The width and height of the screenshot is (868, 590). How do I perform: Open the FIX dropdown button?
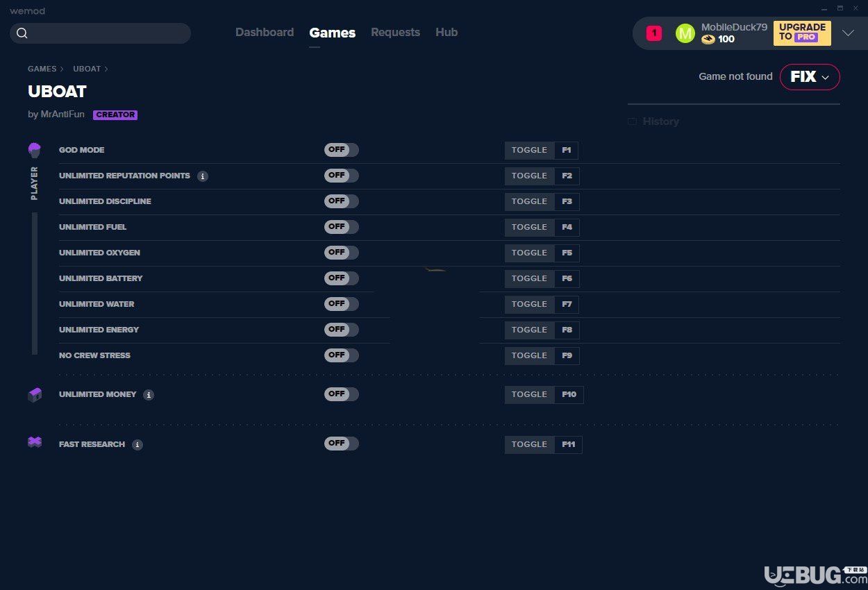pyautogui.click(x=810, y=77)
